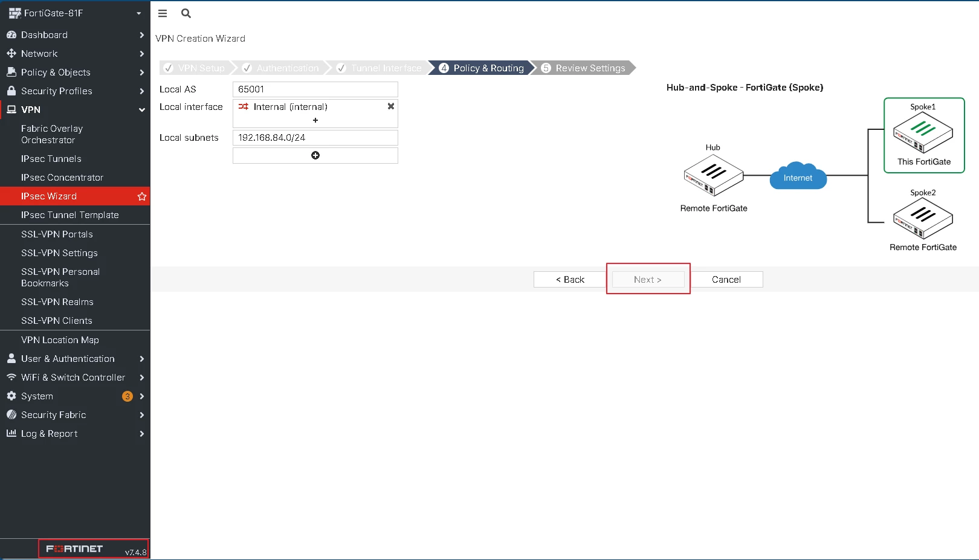The height and width of the screenshot is (560, 979).
Task: Go to Authentication wizard step
Action: pos(282,68)
